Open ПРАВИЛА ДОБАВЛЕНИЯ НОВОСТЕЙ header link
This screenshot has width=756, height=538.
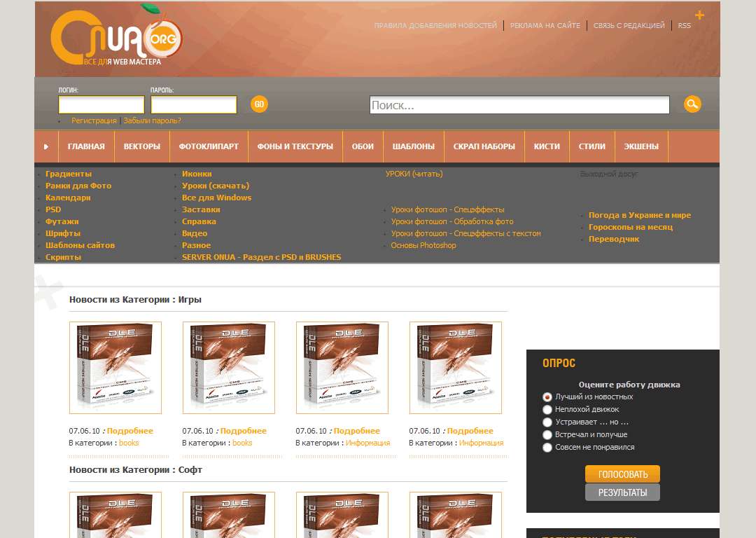click(435, 26)
